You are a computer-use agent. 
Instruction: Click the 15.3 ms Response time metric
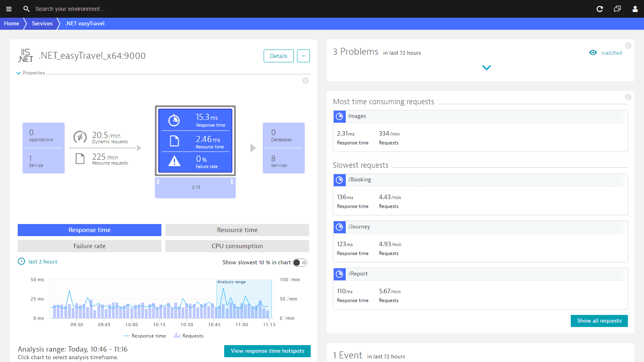[195, 120]
